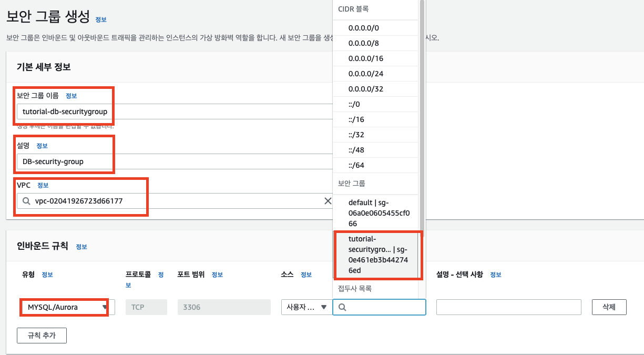Viewport: 644px width, 355px height.
Task: Click the port range field showing 3306
Action: pyautogui.click(x=224, y=307)
